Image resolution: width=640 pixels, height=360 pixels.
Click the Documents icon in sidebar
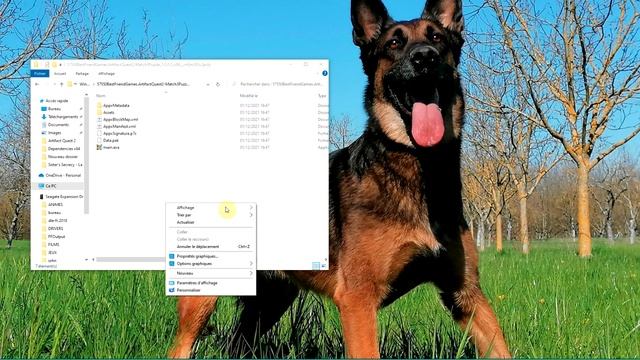click(x=44, y=124)
